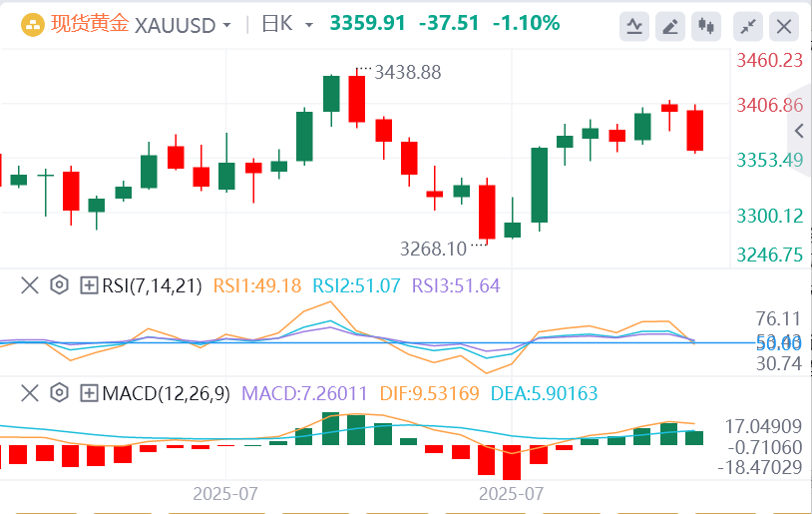The image size is (812, 514).
Task: Click the 3438.88 high price label
Action: pyautogui.click(x=407, y=72)
